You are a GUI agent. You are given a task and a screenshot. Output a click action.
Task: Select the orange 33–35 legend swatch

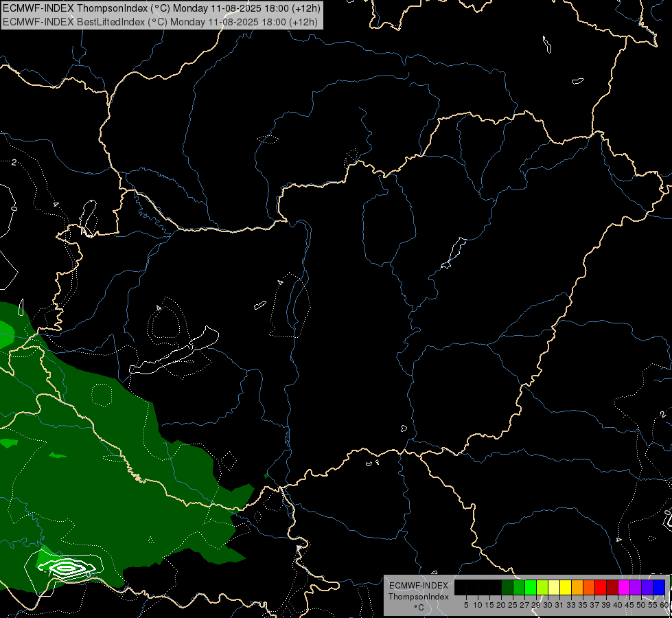click(x=577, y=587)
